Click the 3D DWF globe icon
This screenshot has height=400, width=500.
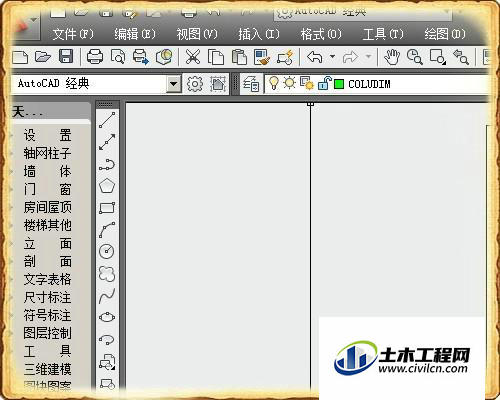[164, 57]
